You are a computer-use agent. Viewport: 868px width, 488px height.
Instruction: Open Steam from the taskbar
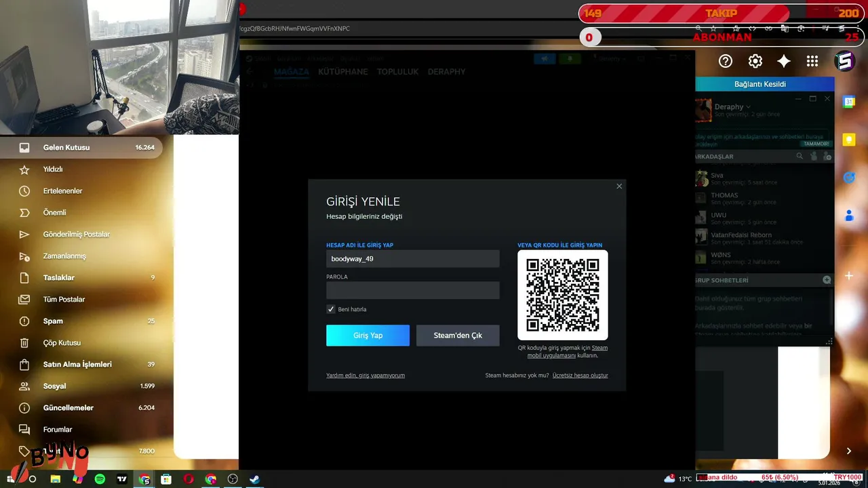coord(255,479)
